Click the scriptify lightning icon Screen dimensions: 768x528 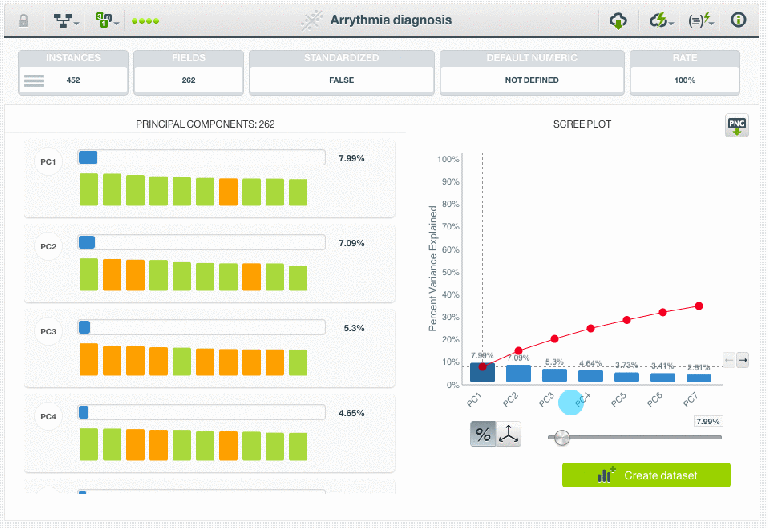point(701,20)
